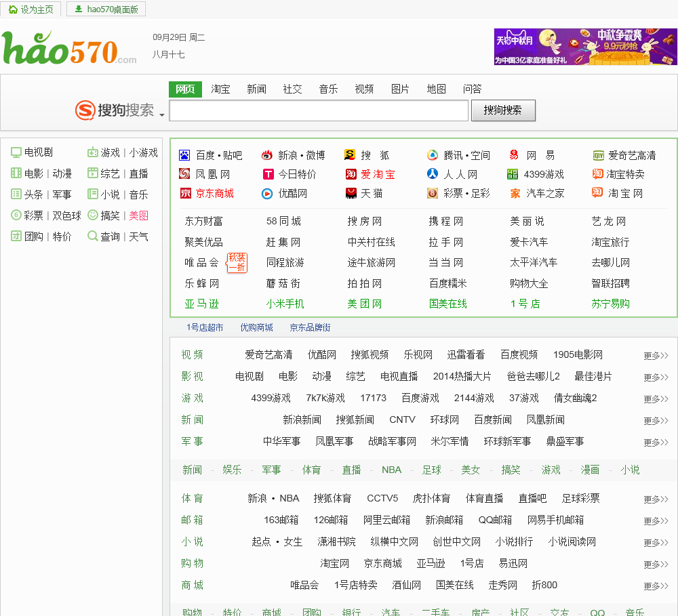Open the pink 美图 sidebar link

tap(138, 215)
